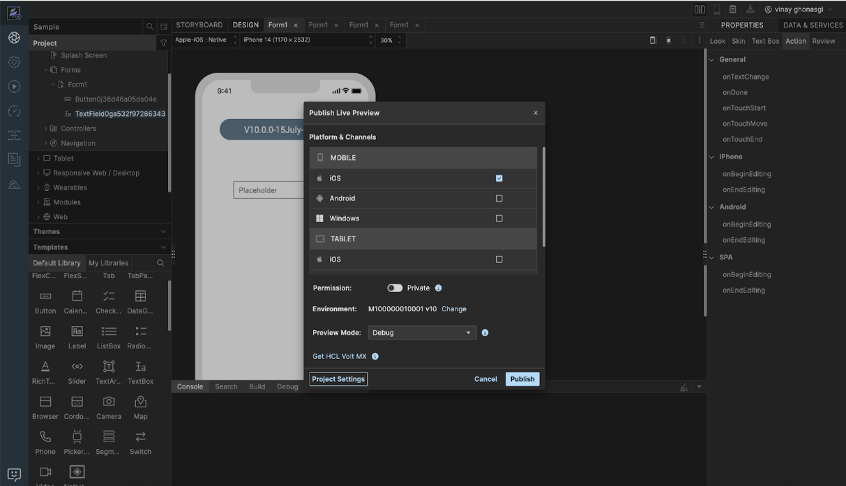Click the Placeholder text field on canvas

point(268,190)
